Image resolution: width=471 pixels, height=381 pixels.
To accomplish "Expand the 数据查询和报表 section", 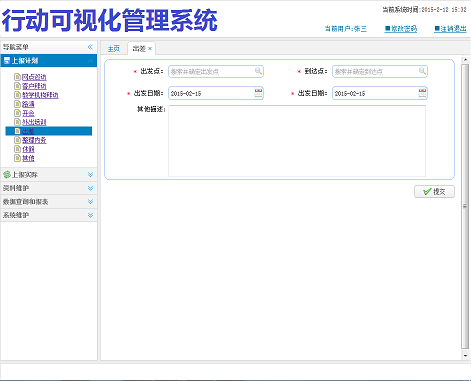I will (x=90, y=202).
